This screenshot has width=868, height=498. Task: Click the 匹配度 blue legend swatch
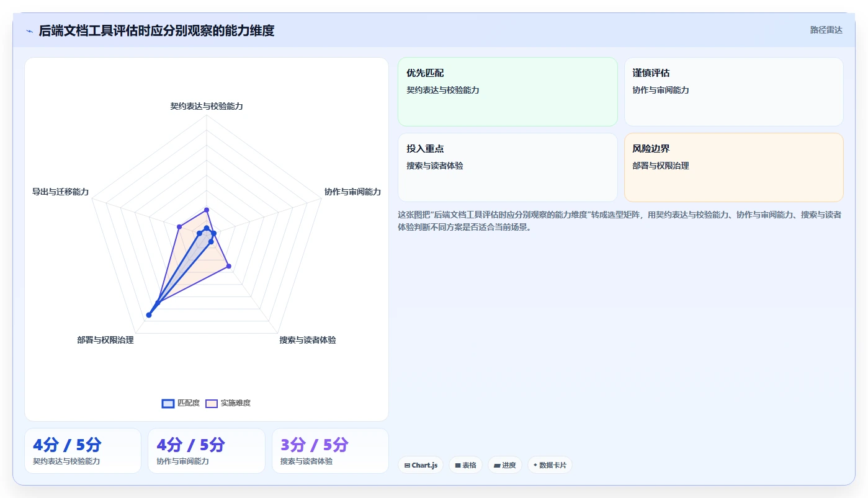168,403
